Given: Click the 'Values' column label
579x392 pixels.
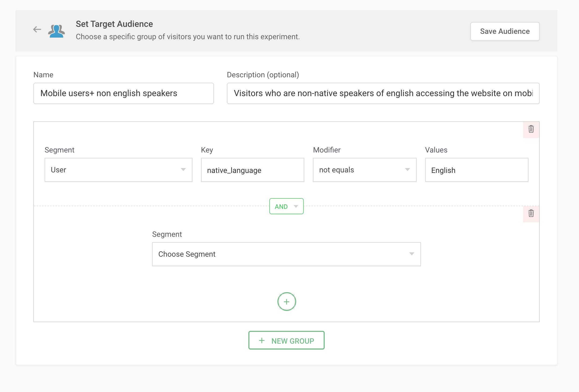Looking at the screenshot, I should pos(436,150).
